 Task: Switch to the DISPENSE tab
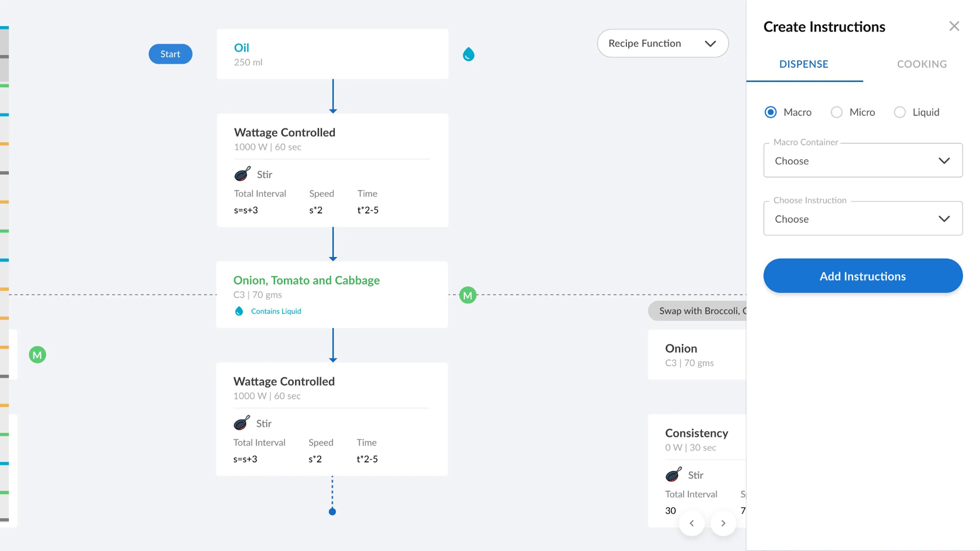pos(803,64)
